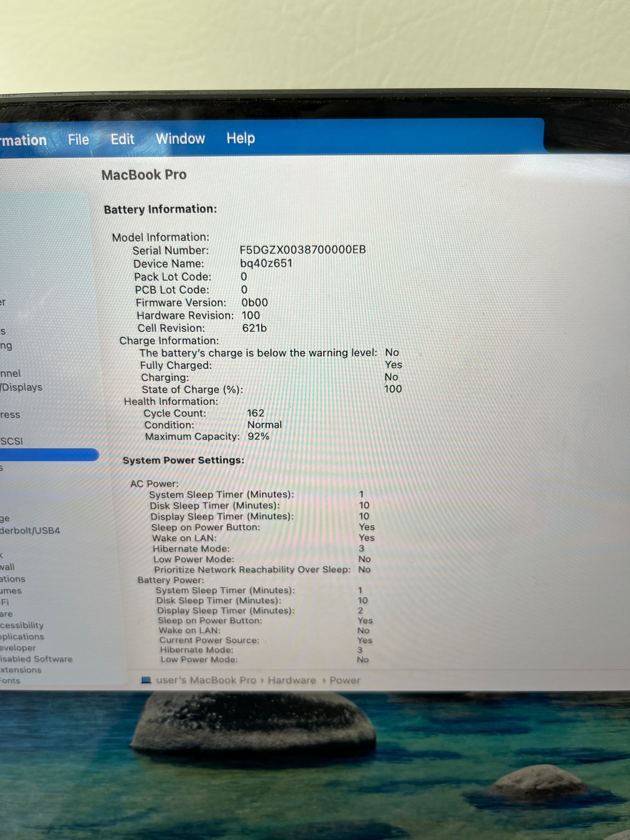This screenshot has height=840, width=630.
Task: Click Hardware in the path bar
Action: tap(292, 680)
